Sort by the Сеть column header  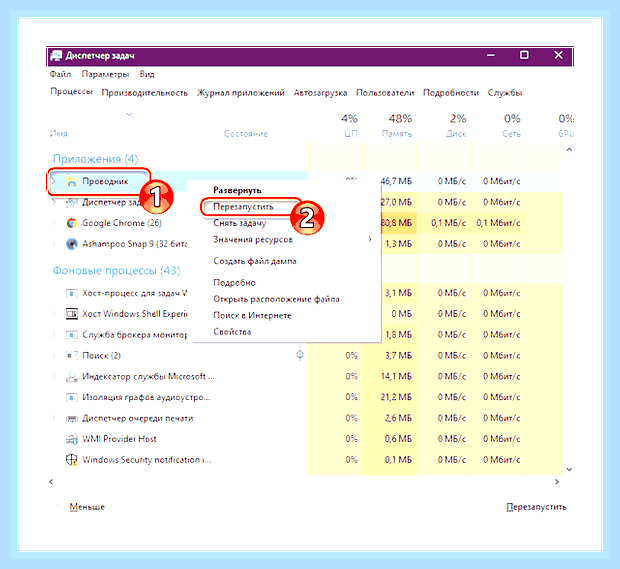[511, 134]
